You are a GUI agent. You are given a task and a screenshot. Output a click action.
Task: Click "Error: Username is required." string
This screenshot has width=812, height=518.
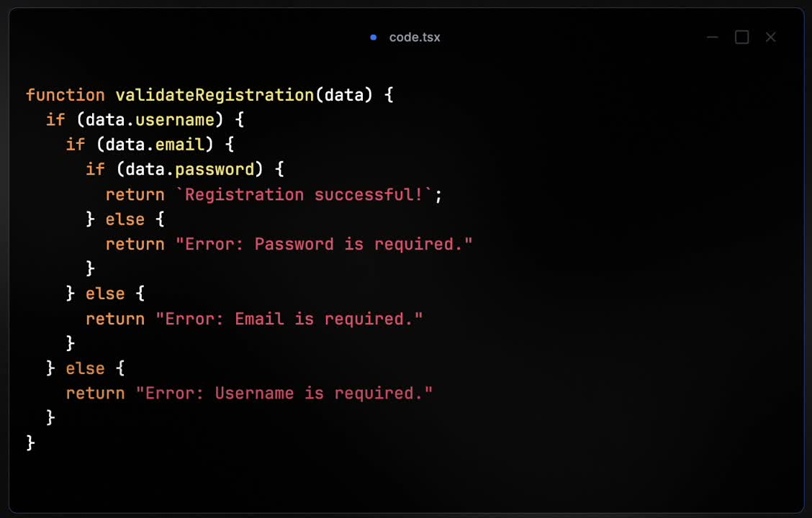[x=284, y=394]
